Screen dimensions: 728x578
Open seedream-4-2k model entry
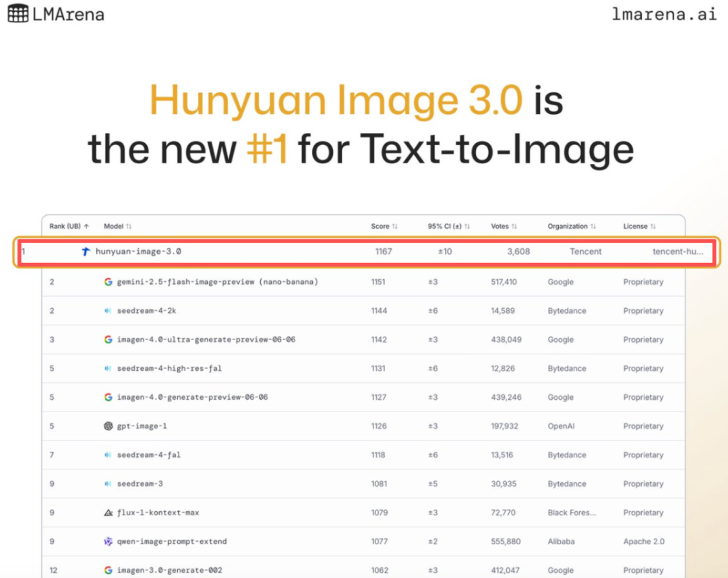146,311
